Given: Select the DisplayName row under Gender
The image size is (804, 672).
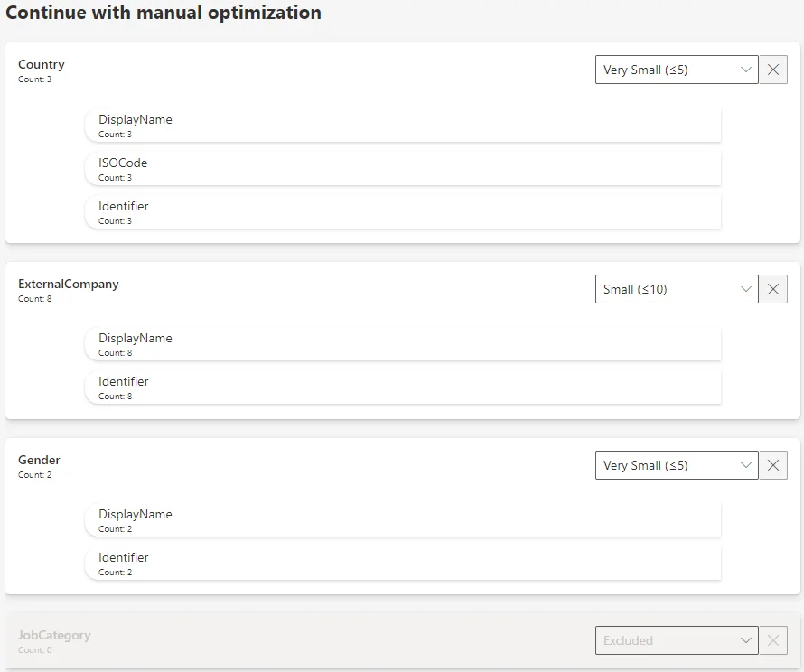Looking at the screenshot, I should [403, 520].
